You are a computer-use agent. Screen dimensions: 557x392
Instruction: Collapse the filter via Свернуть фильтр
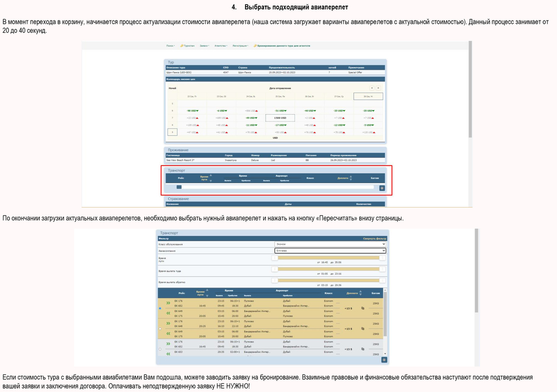tap(374, 239)
